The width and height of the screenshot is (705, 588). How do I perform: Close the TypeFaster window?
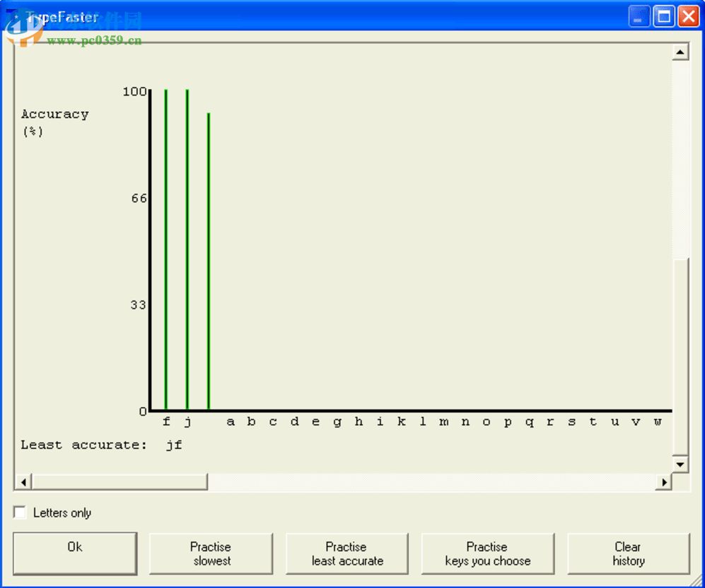tap(688, 17)
